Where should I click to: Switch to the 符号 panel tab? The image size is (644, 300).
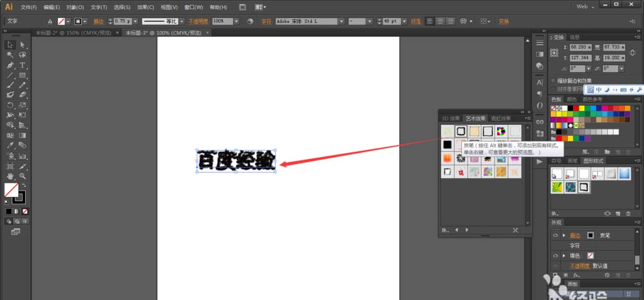pyautogui.click(x=556, y=161)
